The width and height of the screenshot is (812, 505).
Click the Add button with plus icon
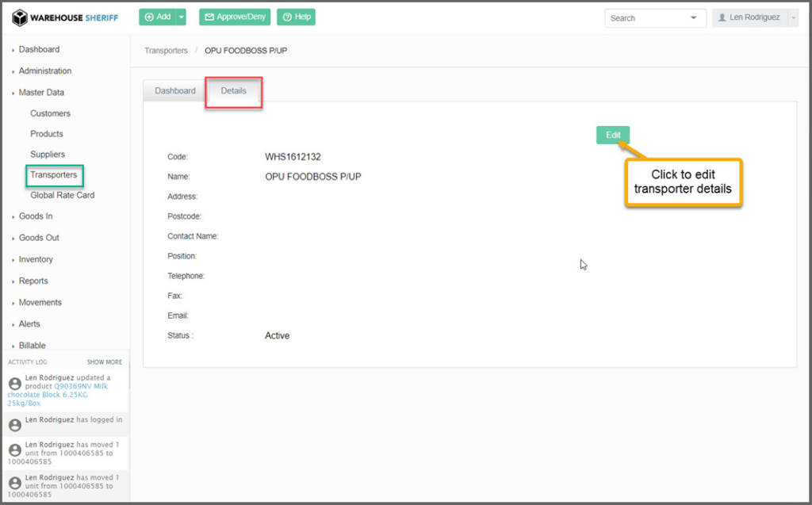[x=156, y=17]
